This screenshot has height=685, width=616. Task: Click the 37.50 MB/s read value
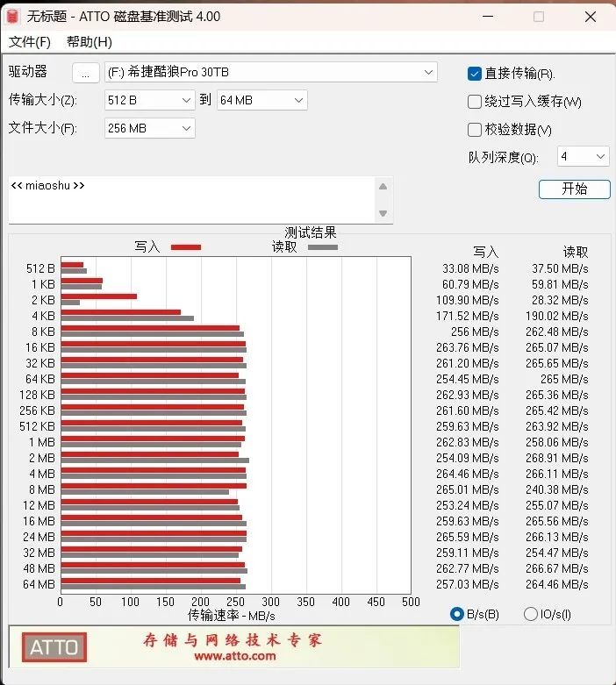[560, 268]
